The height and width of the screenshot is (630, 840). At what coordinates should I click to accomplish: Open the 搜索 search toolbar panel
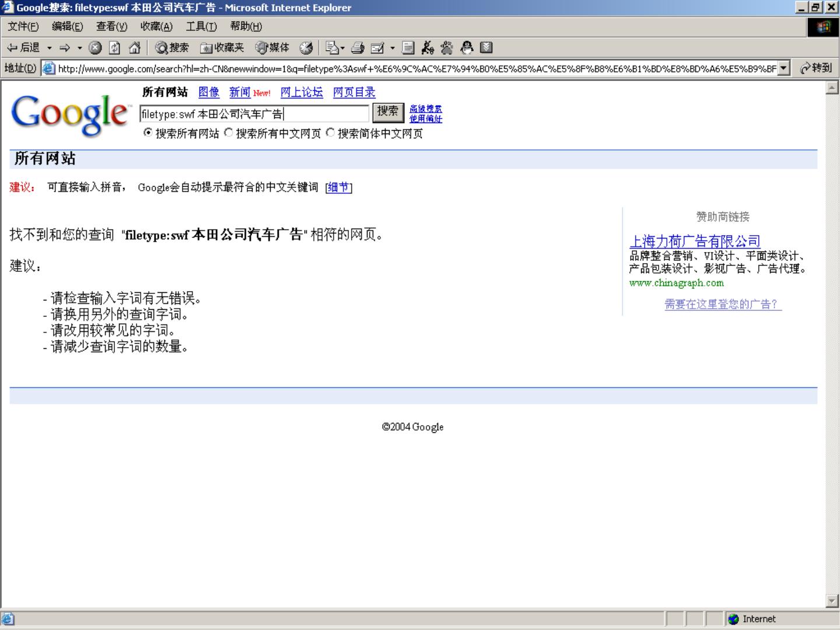(172, 48)
